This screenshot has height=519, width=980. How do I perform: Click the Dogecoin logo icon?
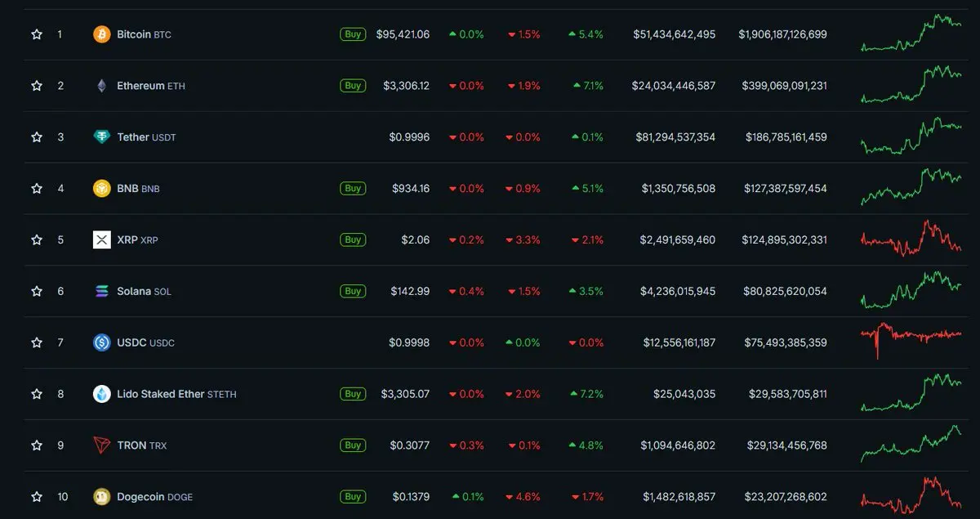101,497
